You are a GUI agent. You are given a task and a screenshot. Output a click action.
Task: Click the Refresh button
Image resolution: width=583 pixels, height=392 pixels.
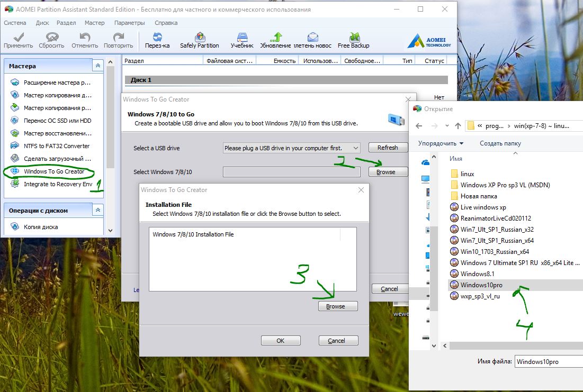[x=388, y=148]
